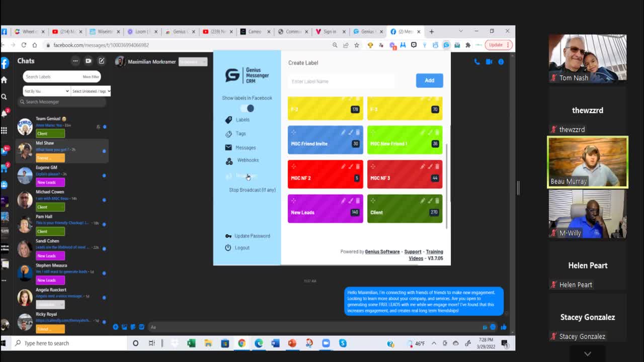Click the label list vertical scrollbar
Image resolution: width=644 pixels, height=362 pixels.
pos(447,186)
